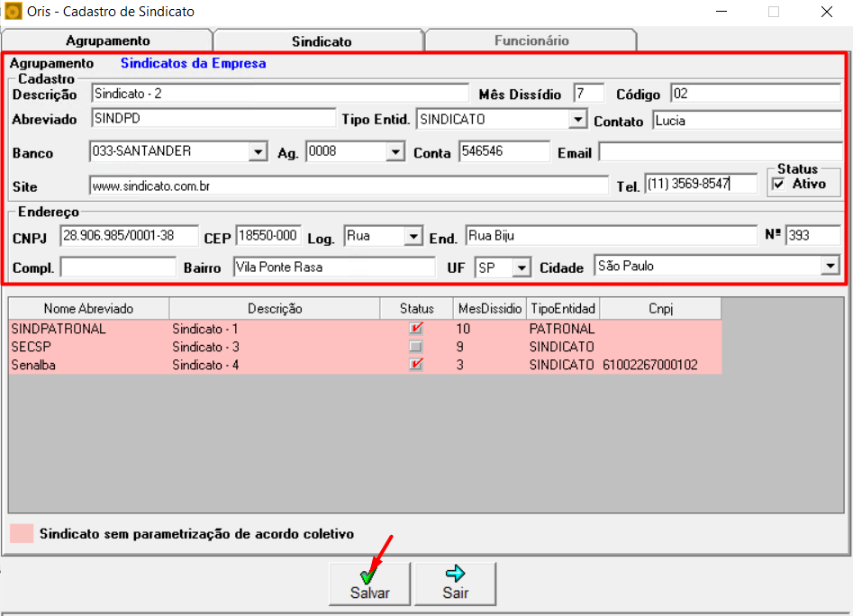
Task: Click the CEP field 18550-000
Action: click(x=268, y=236)
